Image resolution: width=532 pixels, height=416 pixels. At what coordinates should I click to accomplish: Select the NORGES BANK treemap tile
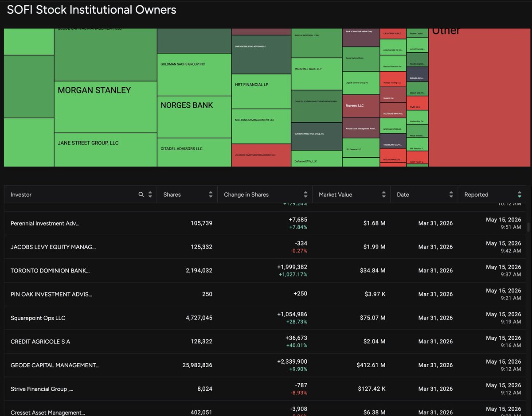194,117
